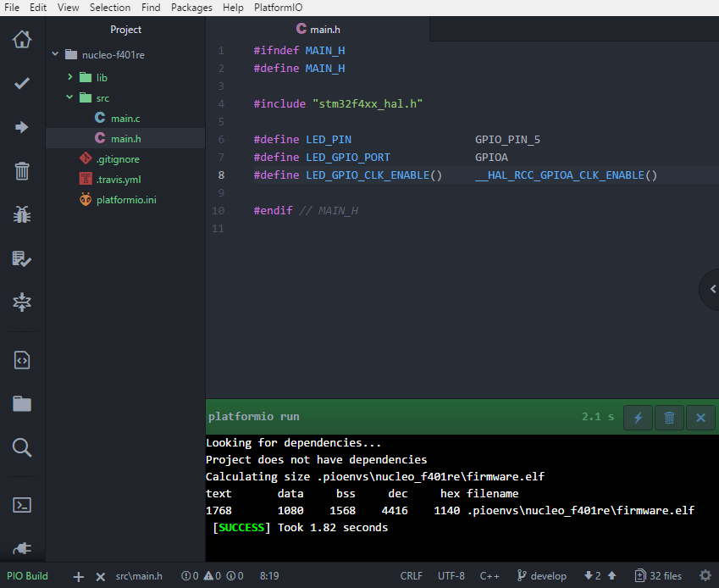This screenshot has width=719, height=588.
Task: Click the Project panel header
Action: click(x=125, y=30)
